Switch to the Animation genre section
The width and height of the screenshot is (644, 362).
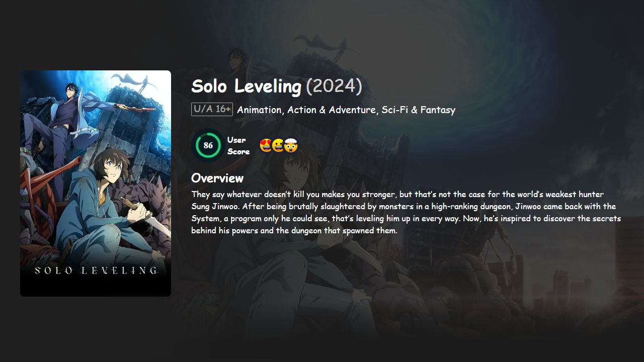click(x=259, y=110)
